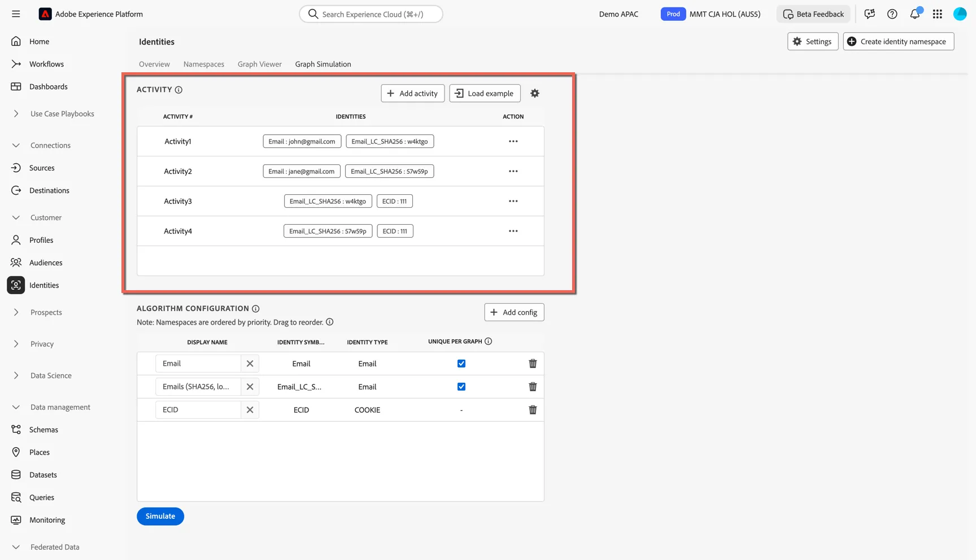This screenshot has width=976, height=560.
Task: Expand Use Case Playbooks section
Action: coord(16,113)
